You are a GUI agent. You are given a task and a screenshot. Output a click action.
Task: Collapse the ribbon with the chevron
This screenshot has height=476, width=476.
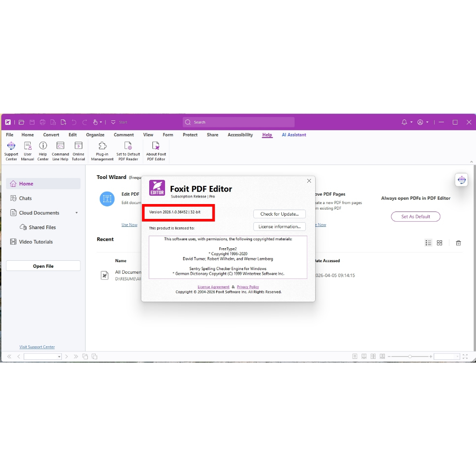pyautogui.click(x=471, y=162)
